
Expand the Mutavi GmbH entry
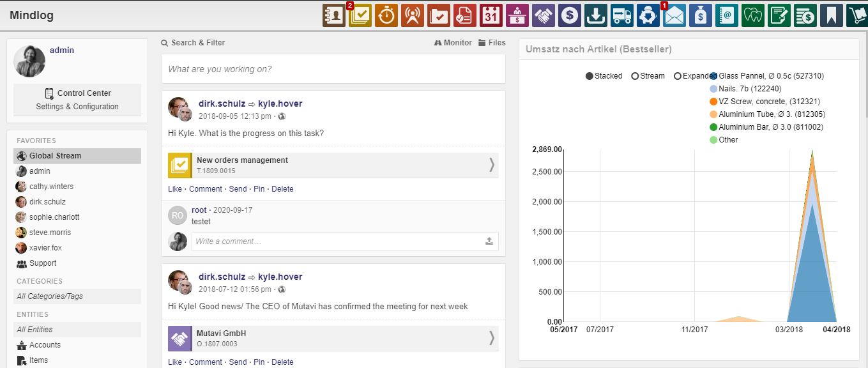[491, 338]
